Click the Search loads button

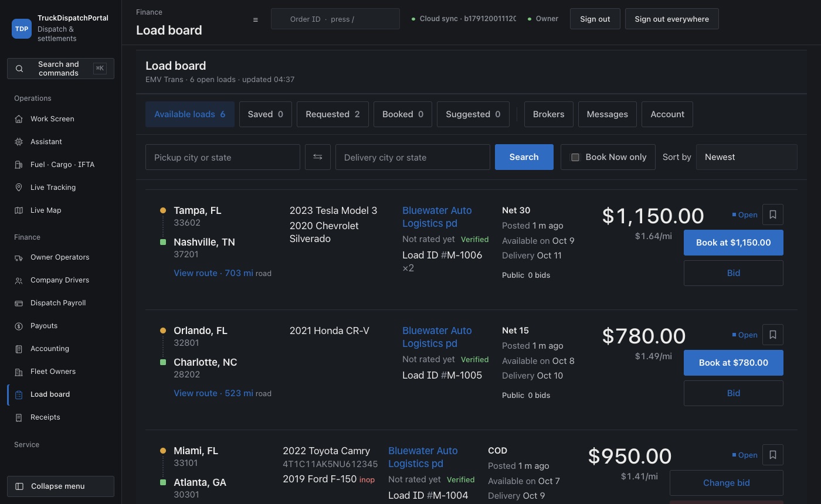pos(524,157)
